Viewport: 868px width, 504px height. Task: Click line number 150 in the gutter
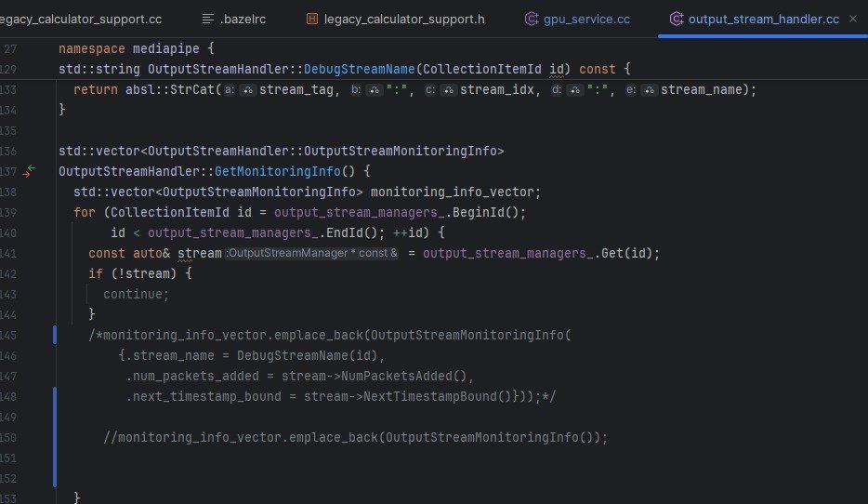pyautogui.click(x=8, y=438)
